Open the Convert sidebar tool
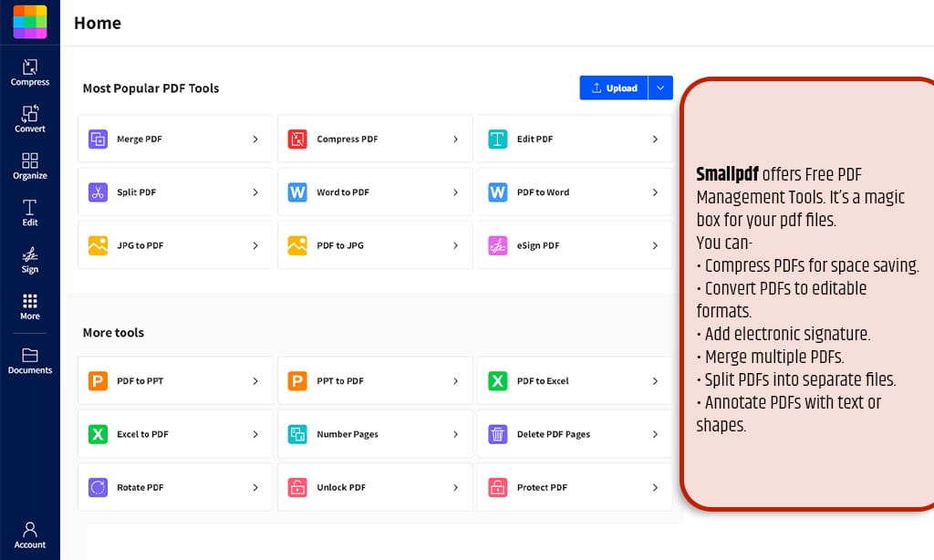Viewport: 934px width, 560px height. [x=30, y=119]
